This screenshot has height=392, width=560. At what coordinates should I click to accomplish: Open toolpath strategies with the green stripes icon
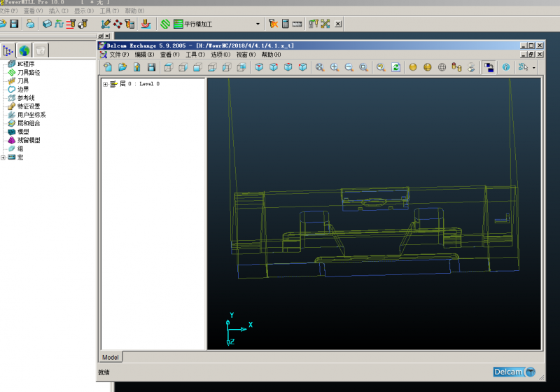pos(165,24)
